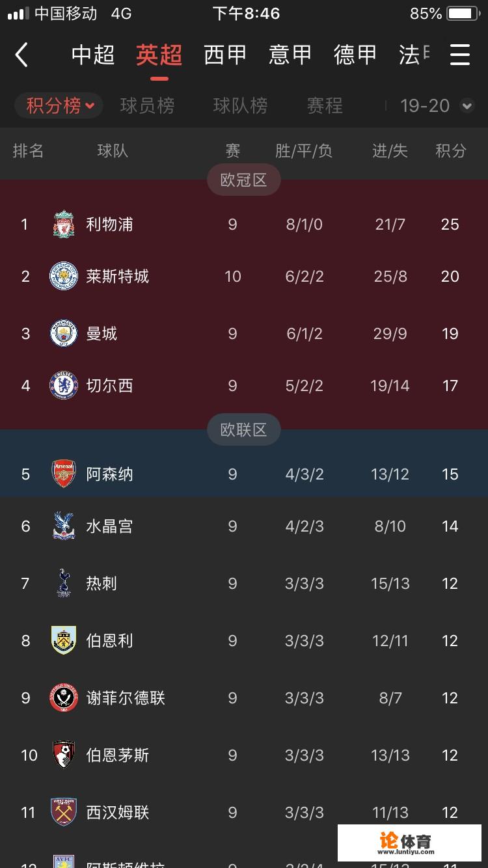Image resolution: width=488 pixels, height=868 pixels.
Task: Open the 赛程 schedule view
Action: tap(325, 105)
